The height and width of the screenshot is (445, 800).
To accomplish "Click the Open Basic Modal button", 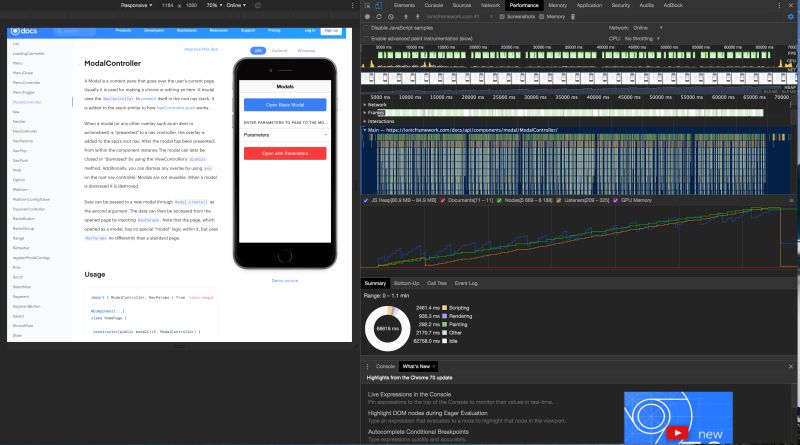I will coord(285,105).
